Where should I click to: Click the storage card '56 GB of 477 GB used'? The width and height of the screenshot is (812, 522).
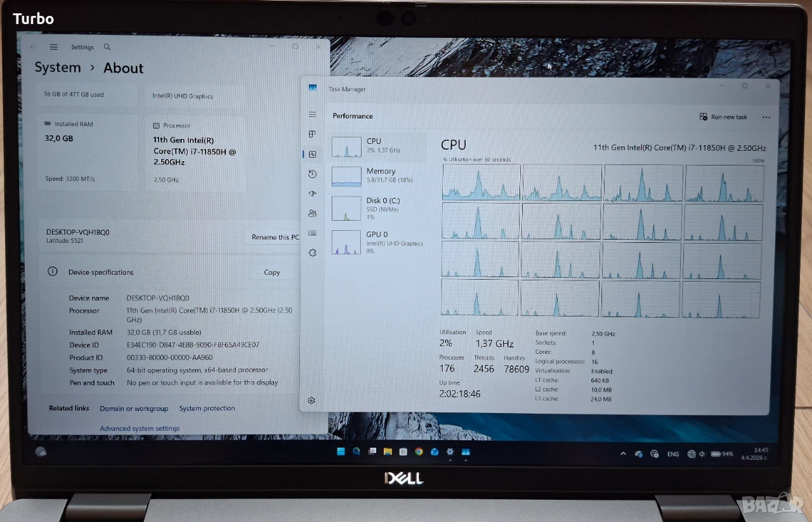click(87, 95)
